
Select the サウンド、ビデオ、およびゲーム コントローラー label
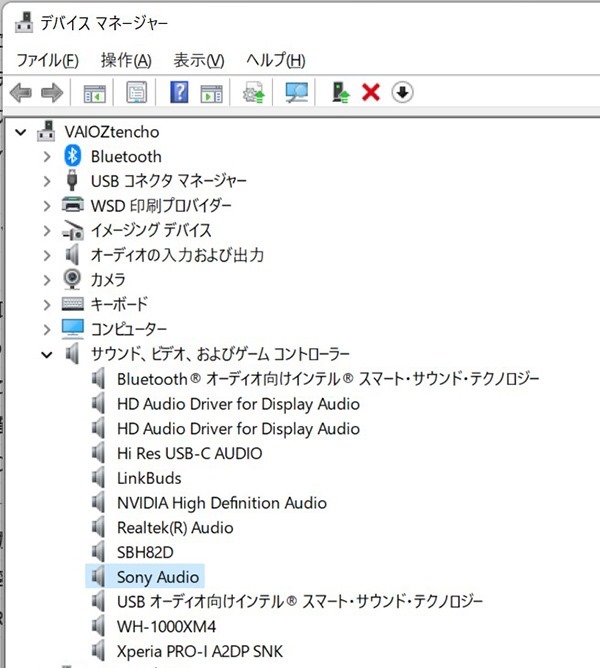click(220, 354)
